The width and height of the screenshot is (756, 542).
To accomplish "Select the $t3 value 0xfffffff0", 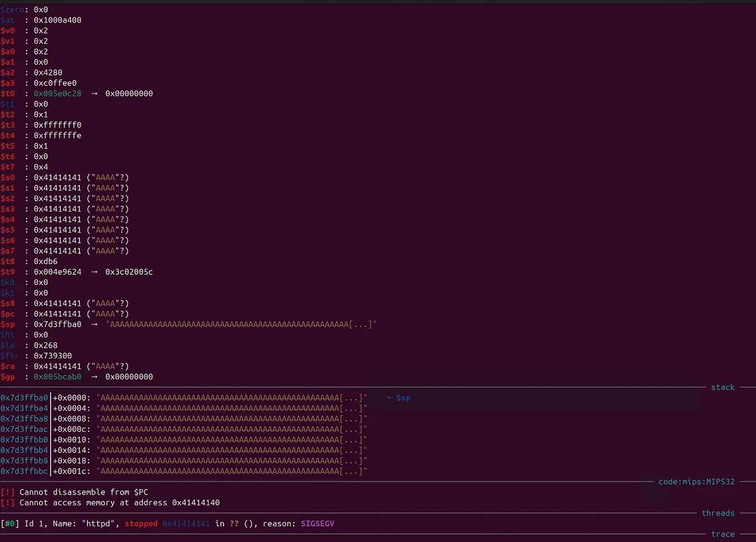I will point(58,125).
